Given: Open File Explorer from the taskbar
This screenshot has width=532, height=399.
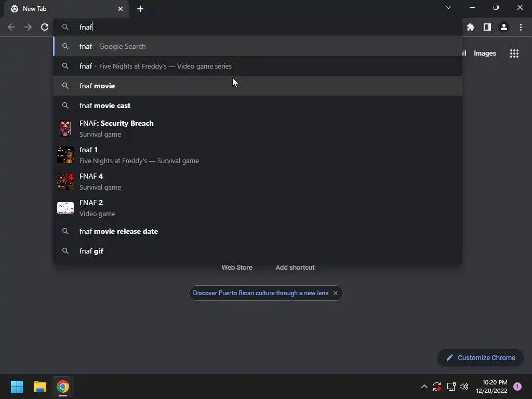Looking at the screenshot, I should pos(39,387).
